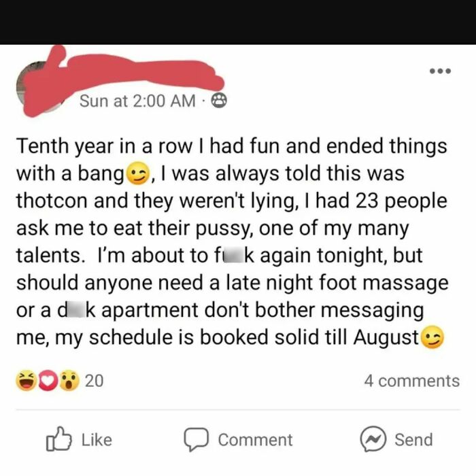Screen dimensions: 476x476
Task: Tap the surprised Wow reaction emoji
Action: (69, 380)
